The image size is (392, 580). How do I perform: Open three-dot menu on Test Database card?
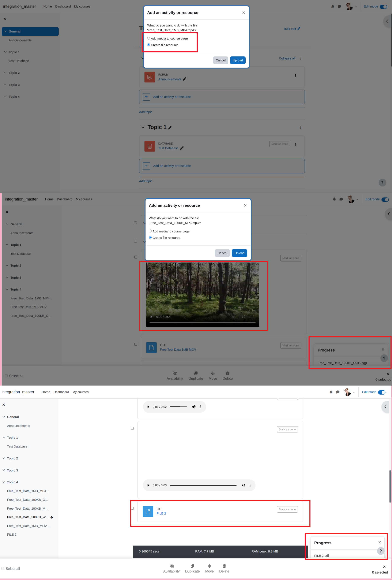pos(295,145)
